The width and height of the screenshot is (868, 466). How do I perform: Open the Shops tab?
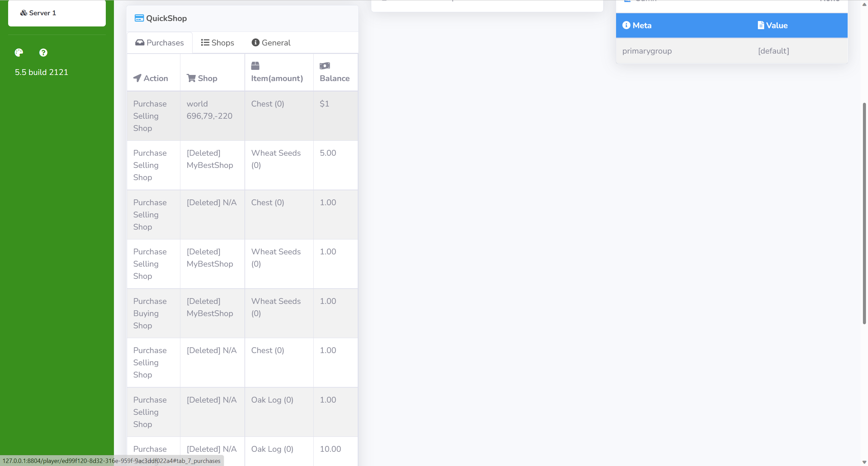218,43
